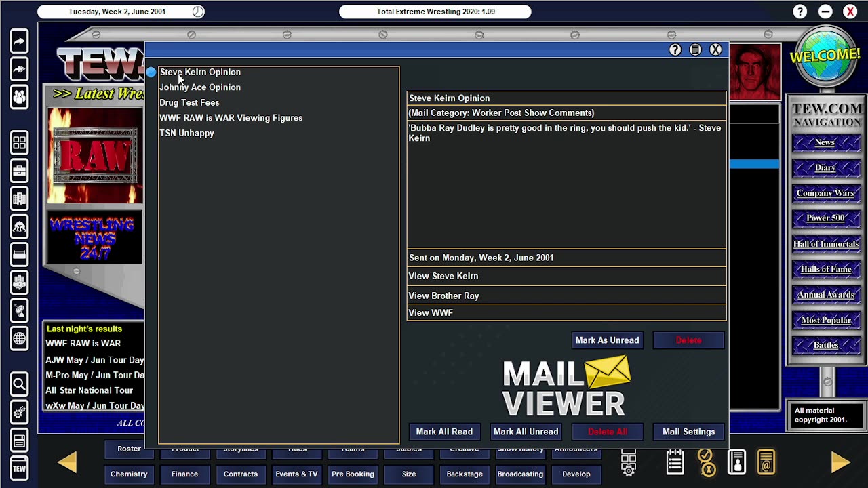Click the double-arrow fast advance icon

tap(19, 69)
